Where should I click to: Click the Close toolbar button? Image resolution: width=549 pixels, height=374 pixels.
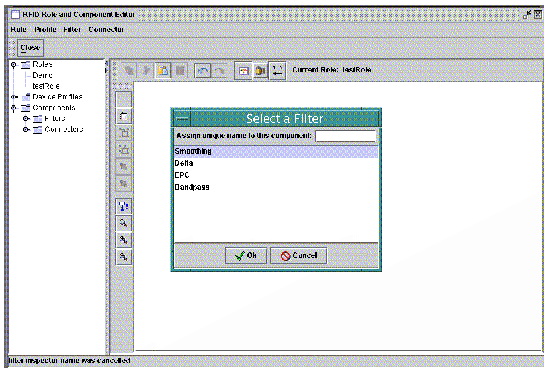tap(30, 48)
